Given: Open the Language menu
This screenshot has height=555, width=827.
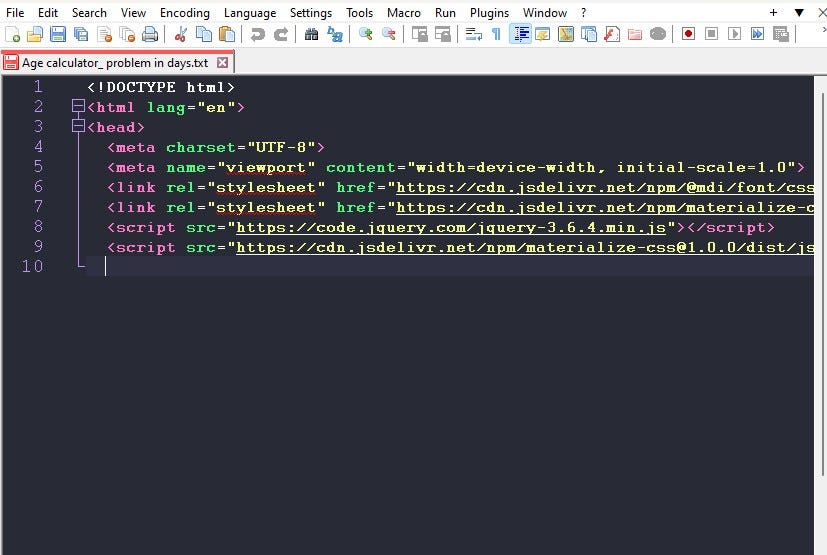Looking at the screenshot, I should tap(250, 13).
